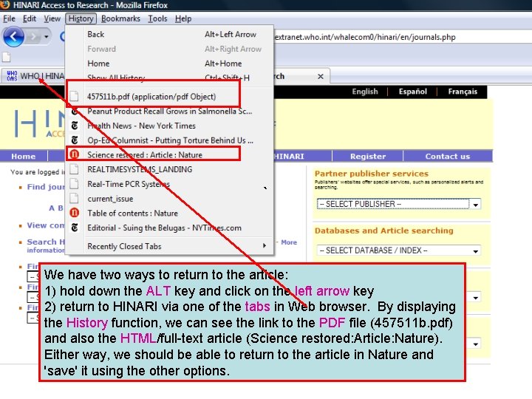This screenshot has height=399, width=532.
Task: Select Show All History entry
Action: [x=169, y=78]
